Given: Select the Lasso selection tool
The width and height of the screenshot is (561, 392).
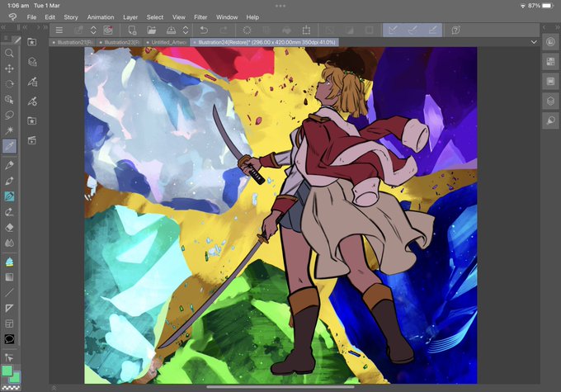Looking at the screenshot, I should click(x=9, y=115).
